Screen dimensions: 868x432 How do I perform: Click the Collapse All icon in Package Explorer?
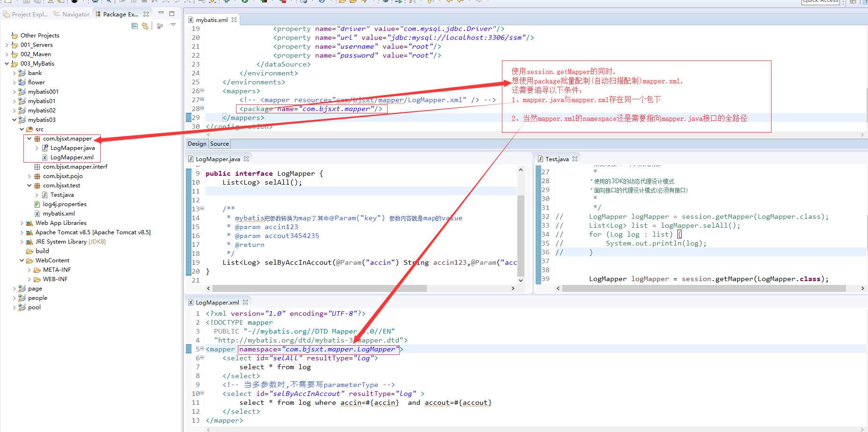tap(134, 26)
